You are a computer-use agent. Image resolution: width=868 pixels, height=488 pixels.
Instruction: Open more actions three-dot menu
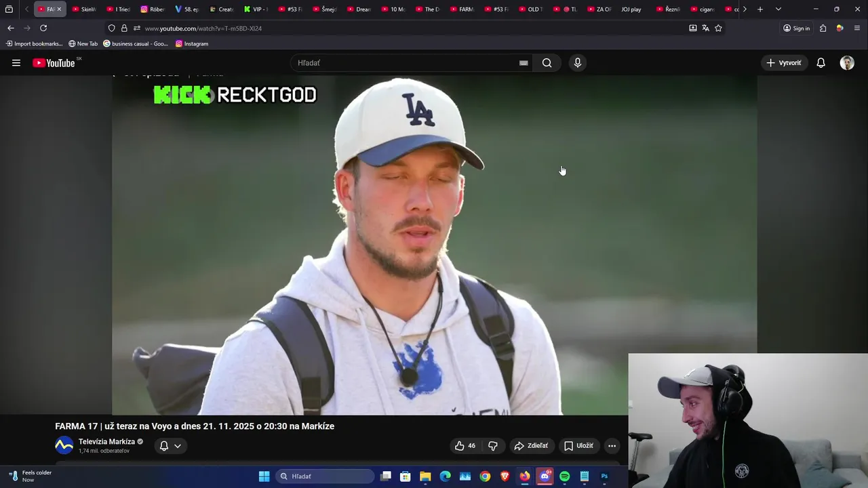pyautogui.click(x=612, y=446)
